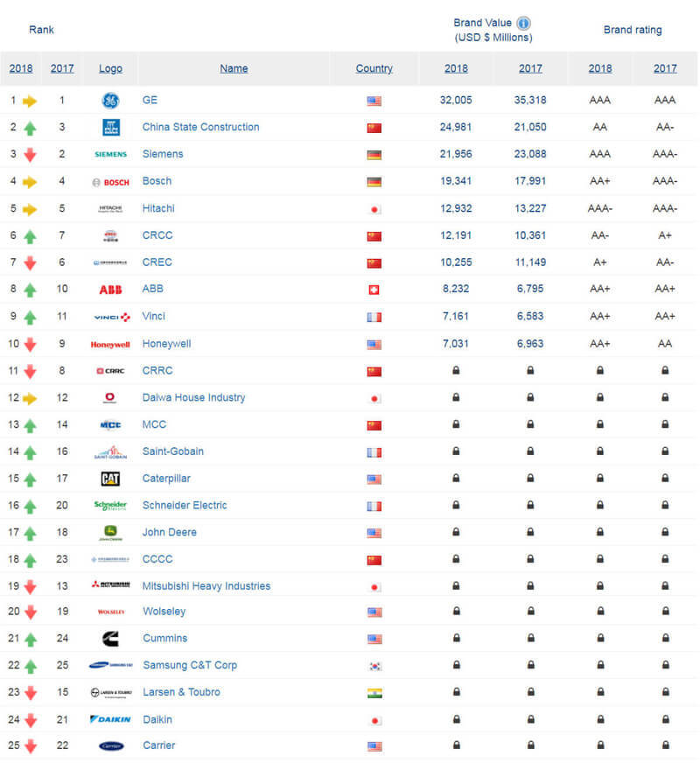Click the India flag for Larsen & Toubro

(374, 693)
